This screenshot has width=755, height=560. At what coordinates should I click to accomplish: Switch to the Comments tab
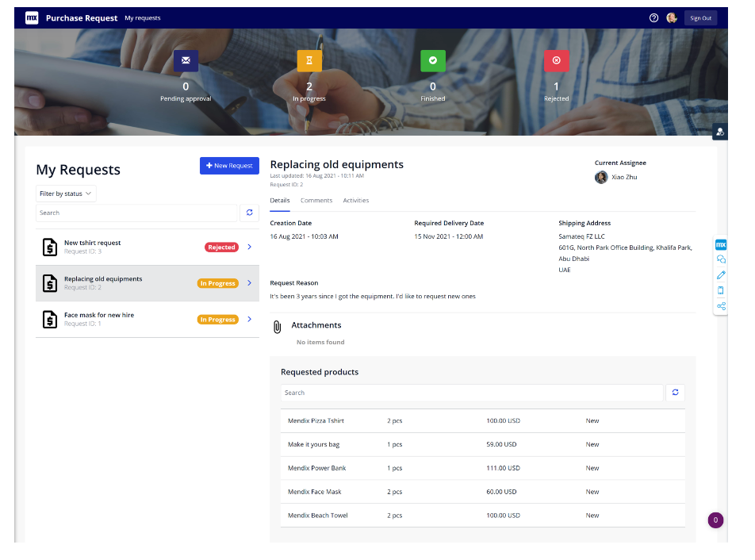316,200
